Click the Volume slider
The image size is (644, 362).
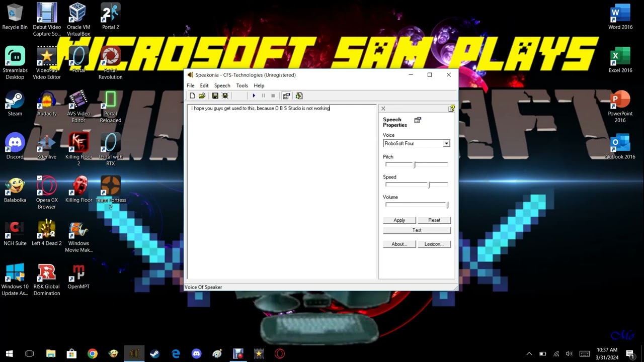pyautogui.click(x=417, y=205)
